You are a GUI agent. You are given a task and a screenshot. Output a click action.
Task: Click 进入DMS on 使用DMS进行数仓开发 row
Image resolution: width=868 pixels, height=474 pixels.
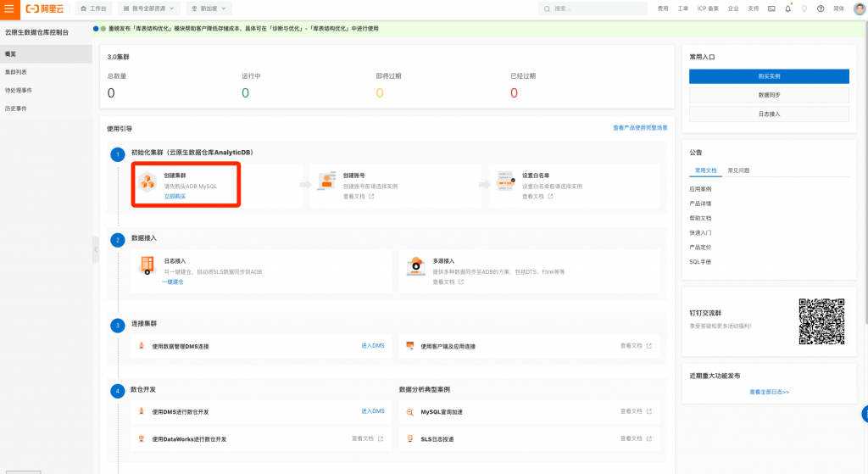tap(373, 411)
